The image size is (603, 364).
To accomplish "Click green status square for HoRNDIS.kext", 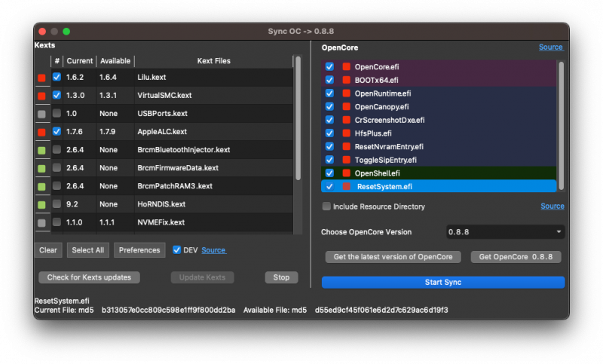I will point(41,204).
